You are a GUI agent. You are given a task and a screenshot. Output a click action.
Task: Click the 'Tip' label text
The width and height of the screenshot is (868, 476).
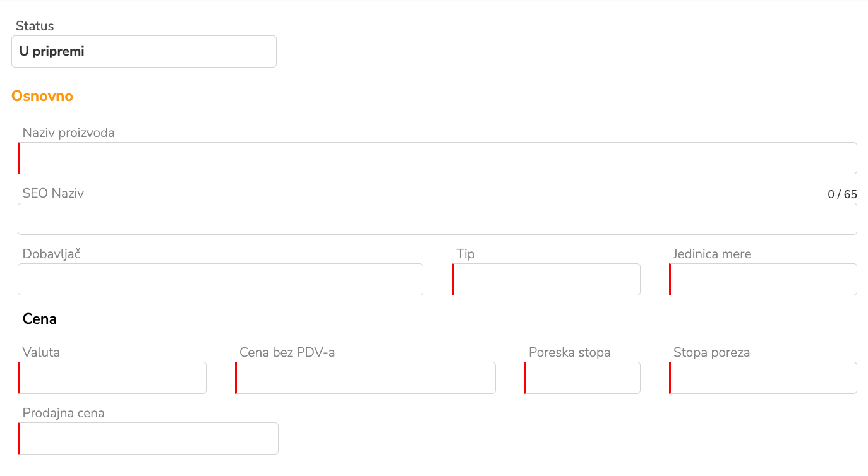(x=466, y=254)
